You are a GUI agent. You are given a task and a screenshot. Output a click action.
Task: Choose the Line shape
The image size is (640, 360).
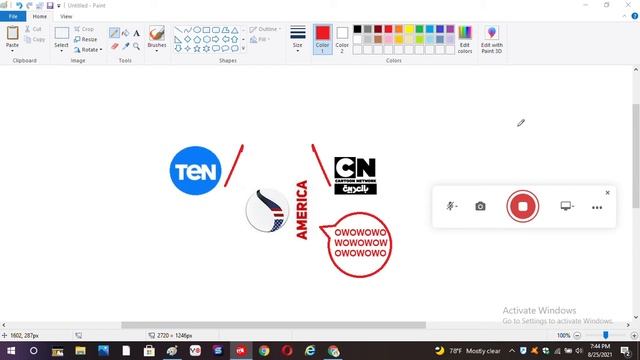tap(178, 30)
